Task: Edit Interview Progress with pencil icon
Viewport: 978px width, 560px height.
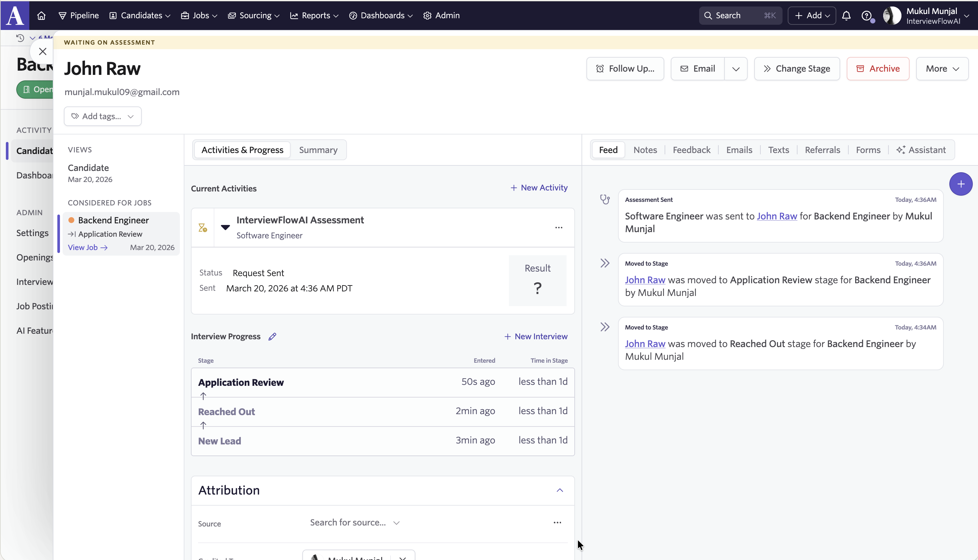Action: click(272, 337)
